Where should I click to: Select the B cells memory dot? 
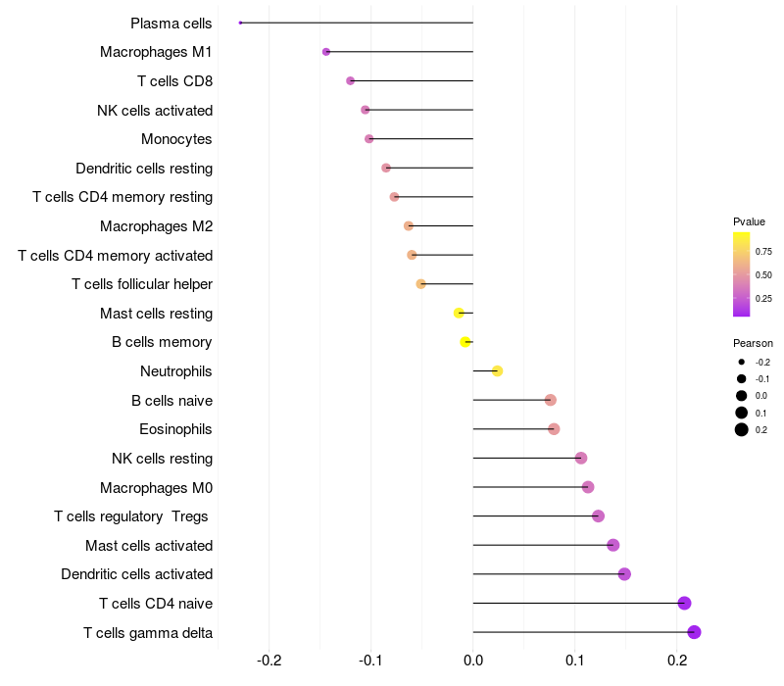465,342
